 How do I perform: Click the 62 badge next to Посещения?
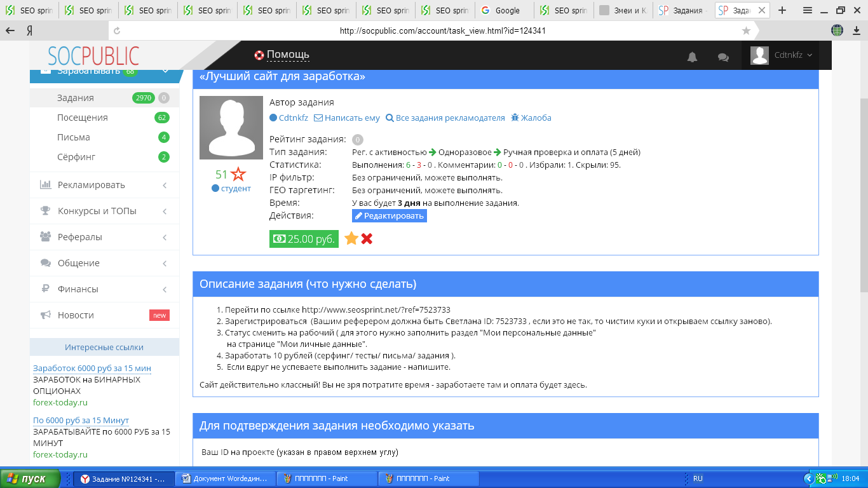(x=162, y=118)
